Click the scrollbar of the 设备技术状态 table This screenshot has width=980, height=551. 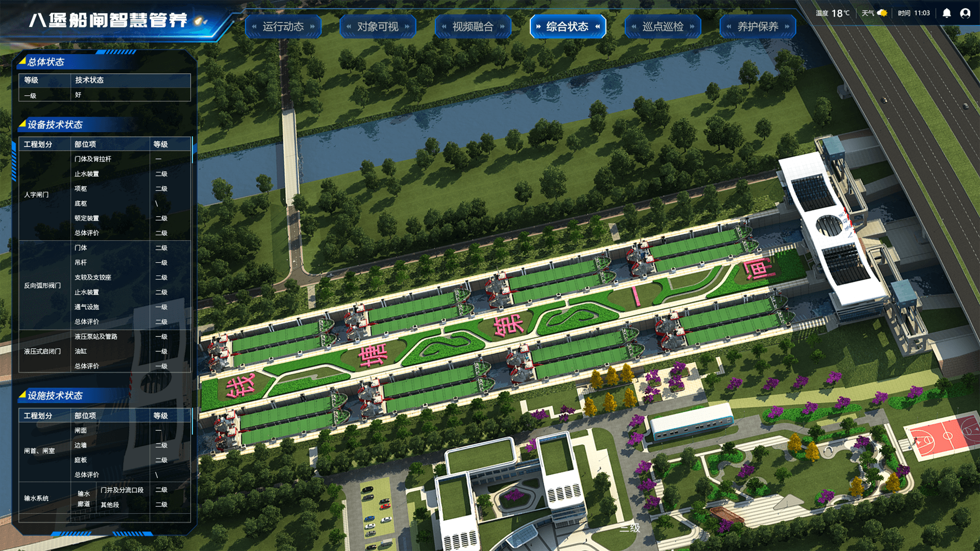coord(192,151)
